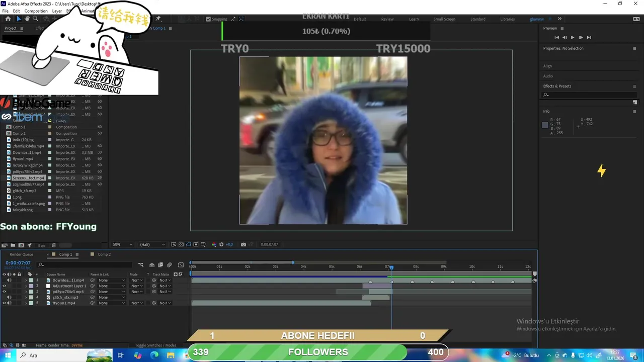This screenshot has width=644, height=362.
Task: Expand Adjustment Layer 1 properties
Action: (x=26, y=286)
